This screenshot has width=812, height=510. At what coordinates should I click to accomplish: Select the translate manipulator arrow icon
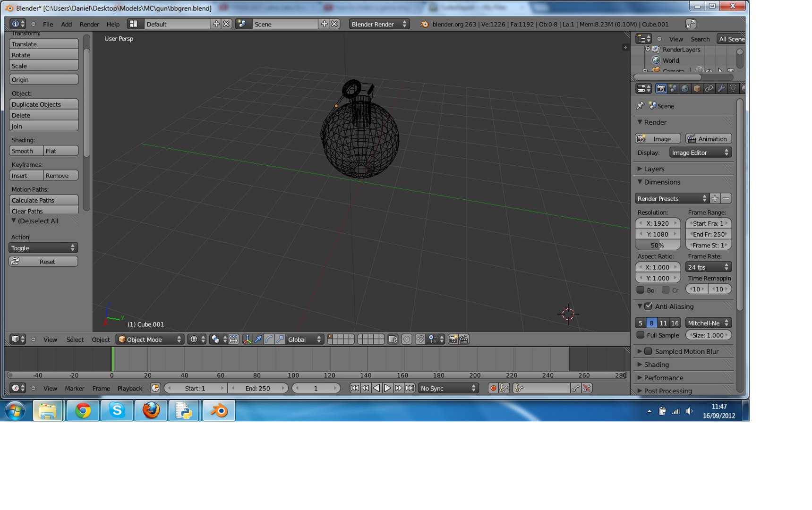pyautogui.click(x=258, y=339)
